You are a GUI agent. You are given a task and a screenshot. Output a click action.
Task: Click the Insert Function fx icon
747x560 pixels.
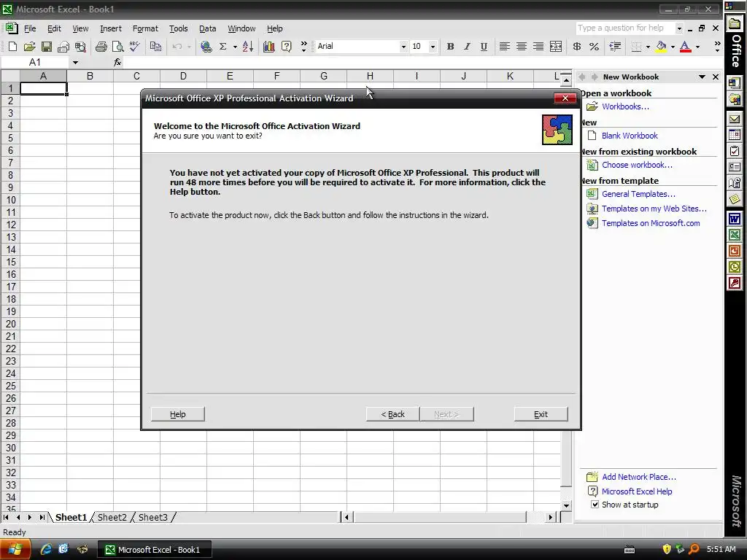tap(117, 63)
